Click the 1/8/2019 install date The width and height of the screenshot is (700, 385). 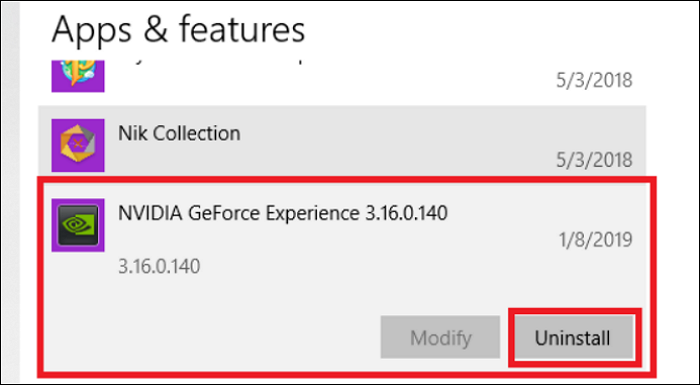(596, 240)
